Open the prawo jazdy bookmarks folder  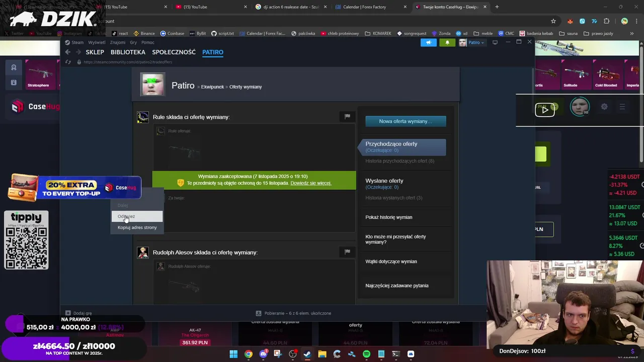pyautogui.click(x=598, y=33)
